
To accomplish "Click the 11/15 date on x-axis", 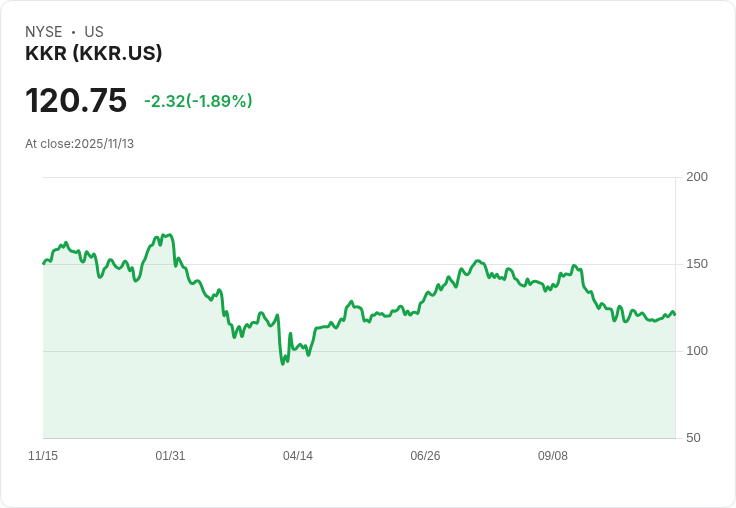I will 43,456.
